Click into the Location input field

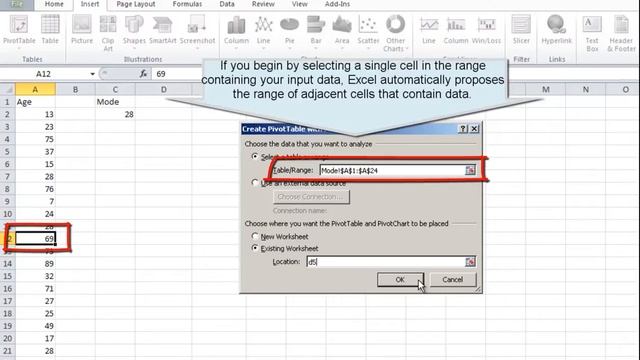[386, 262]
